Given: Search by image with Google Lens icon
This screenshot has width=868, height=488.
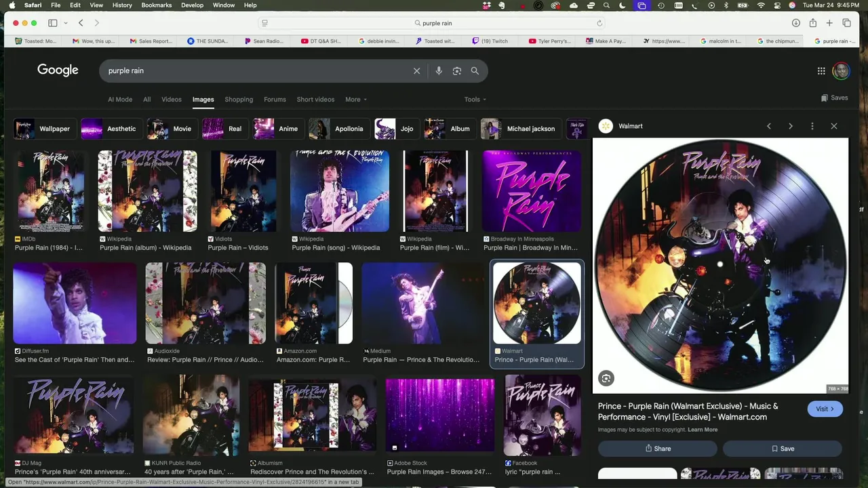Looking at the screenshot, I should coord(457,70).
